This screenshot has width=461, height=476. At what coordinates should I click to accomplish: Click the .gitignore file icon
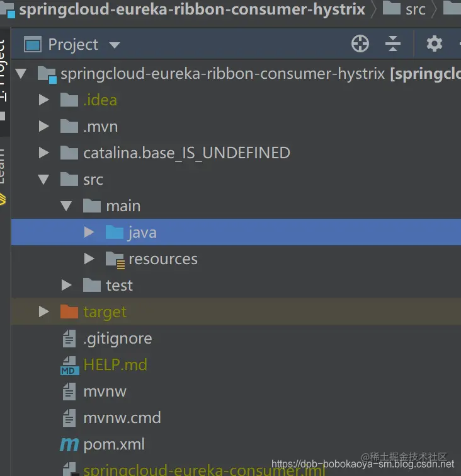click(69, 339)
